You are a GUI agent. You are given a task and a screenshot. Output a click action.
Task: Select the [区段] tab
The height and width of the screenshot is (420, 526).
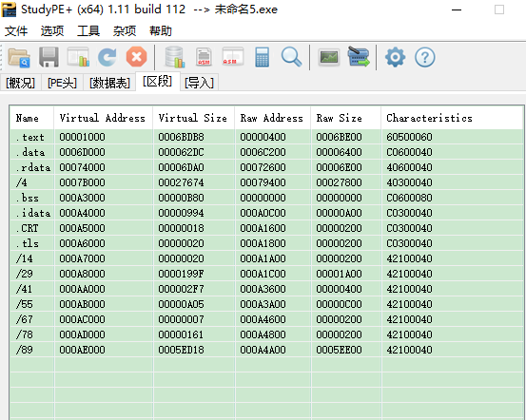[158, 81]
